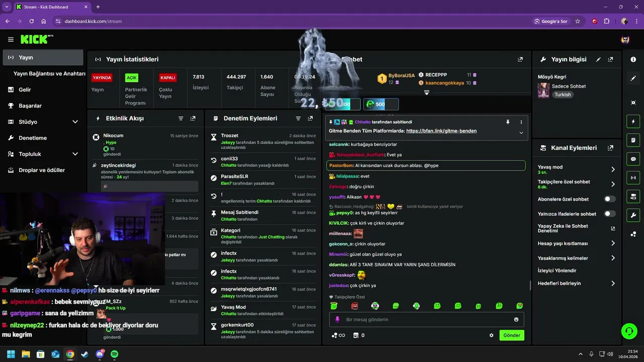Open Yayın Bağlantısı ve Anahtarı page
Screen dimensions: 644x362
pos(49,73)
